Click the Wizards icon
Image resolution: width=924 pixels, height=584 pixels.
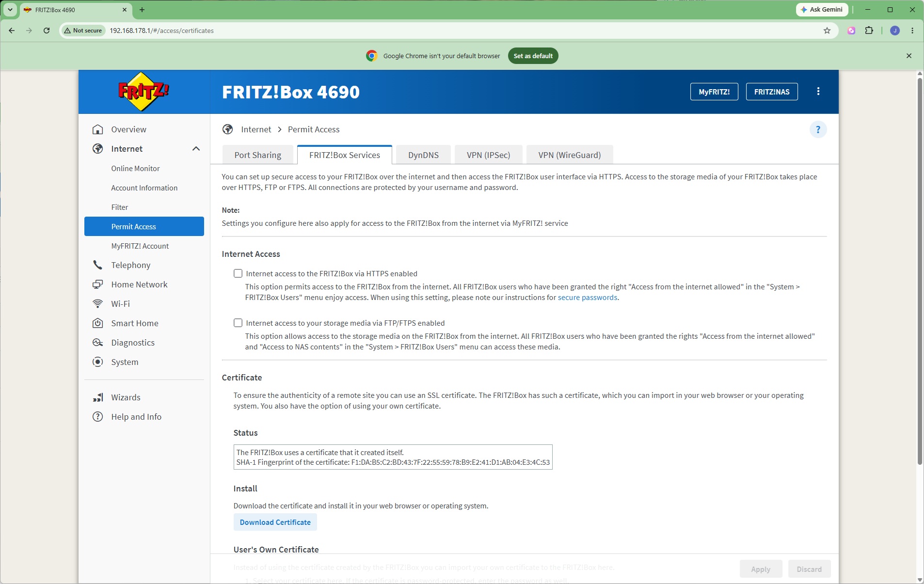click(98, 397)
